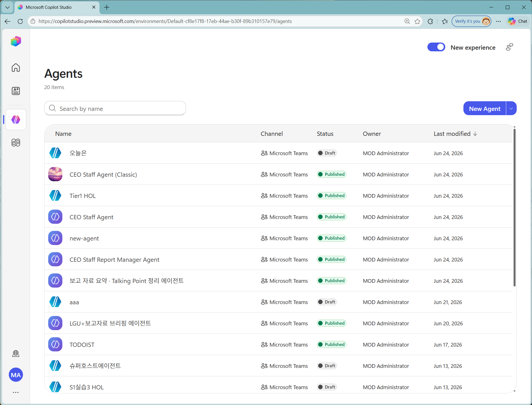532x405 pixels.
Task: Expand the New Agent dropdown arrow
Action: [x=511, y=108]
